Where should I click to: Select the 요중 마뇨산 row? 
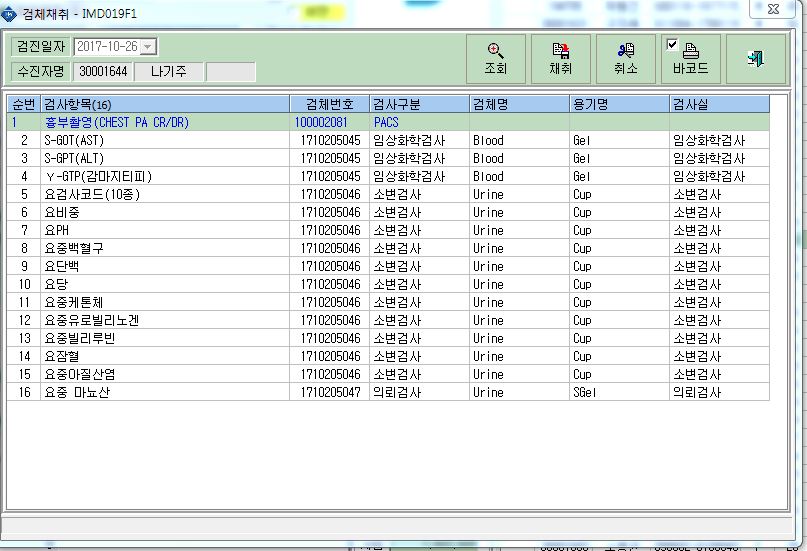point(388,393)
